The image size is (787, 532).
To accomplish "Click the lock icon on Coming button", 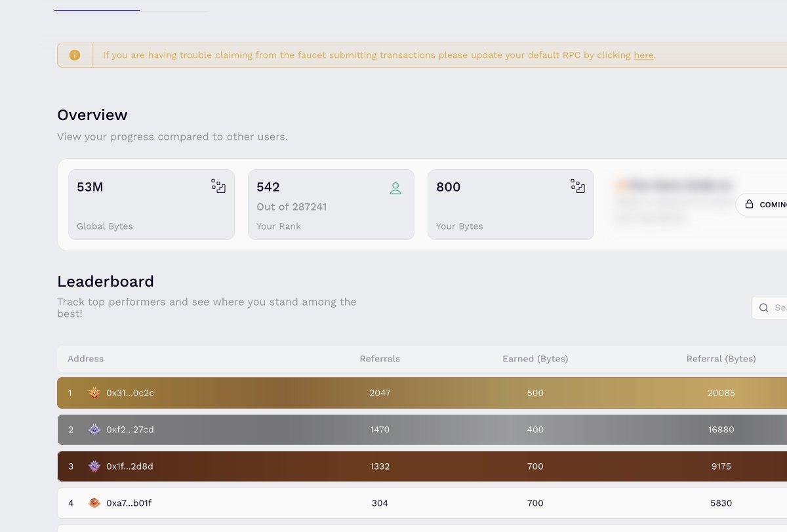I will (749, 204).
